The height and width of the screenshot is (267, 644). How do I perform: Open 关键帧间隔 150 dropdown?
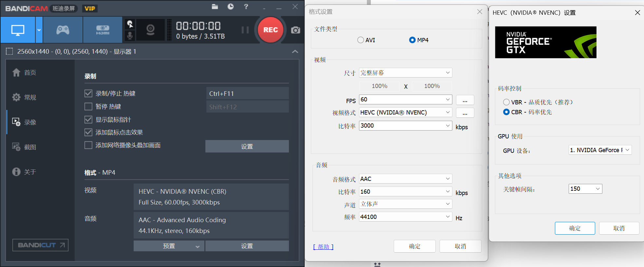(585, 189)
